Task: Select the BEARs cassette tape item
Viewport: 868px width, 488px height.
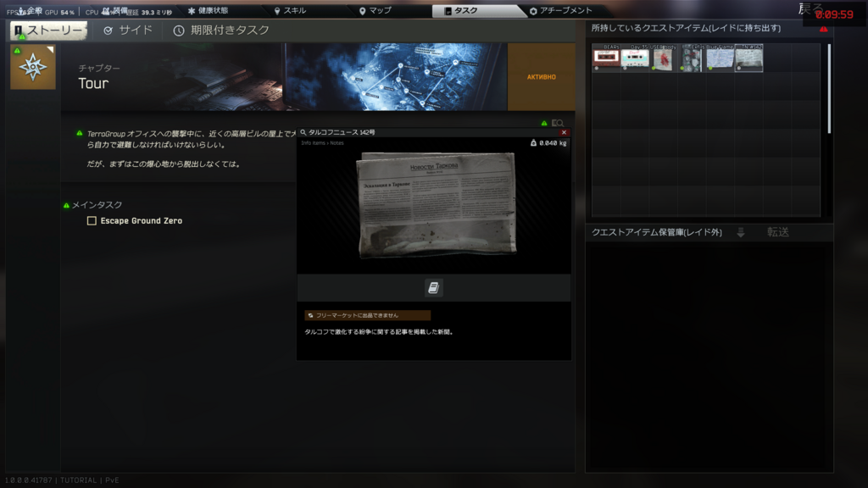Action: pyautogui.click(x=606, y=58)
